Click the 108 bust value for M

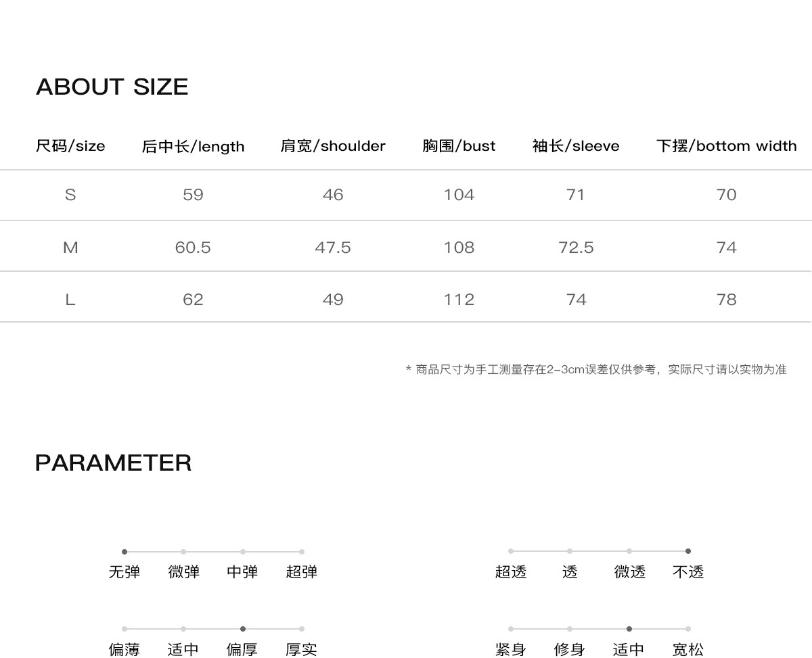459,248
